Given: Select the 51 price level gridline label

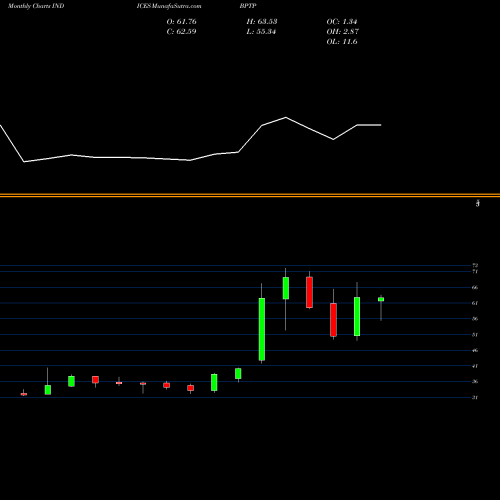Looking at the screenshot, I should coord(475,335).
